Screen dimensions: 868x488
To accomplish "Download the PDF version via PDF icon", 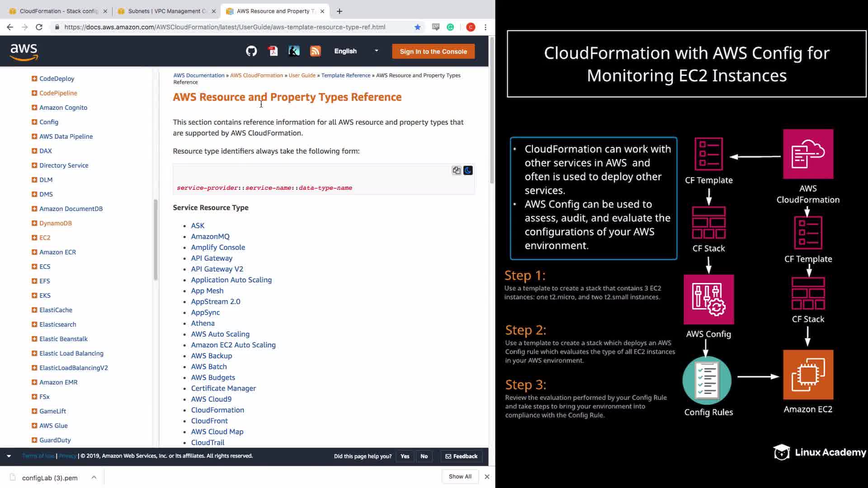I will click(x=273, y=51).
